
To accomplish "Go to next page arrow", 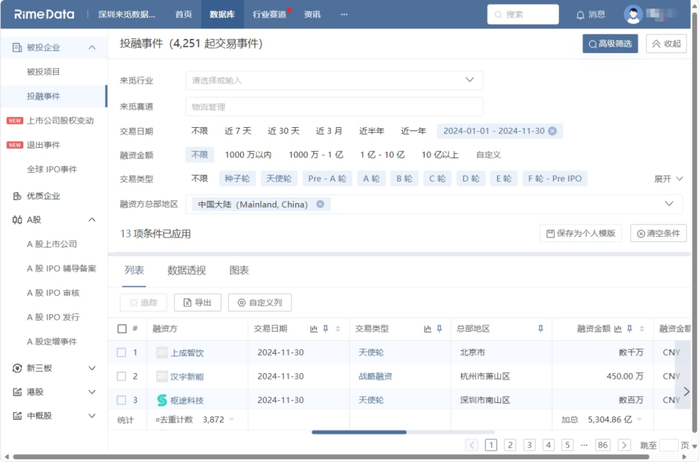I will (x=624, y=445).
